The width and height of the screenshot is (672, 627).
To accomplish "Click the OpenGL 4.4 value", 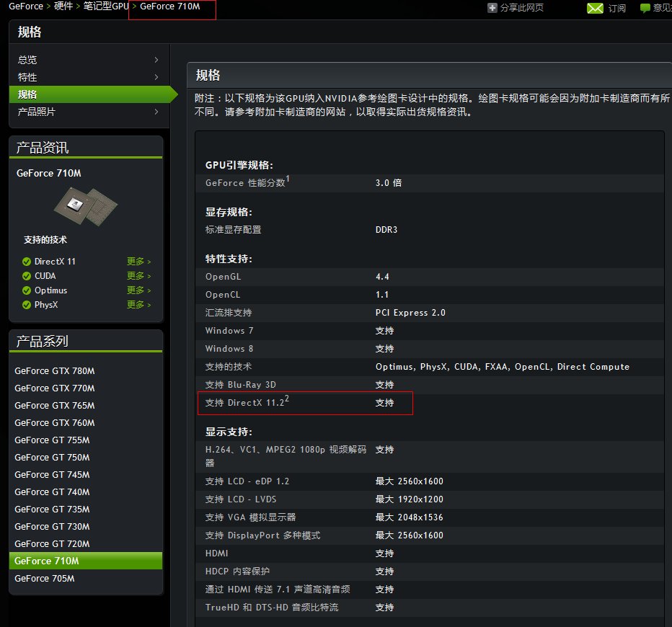I will (382, 277).
